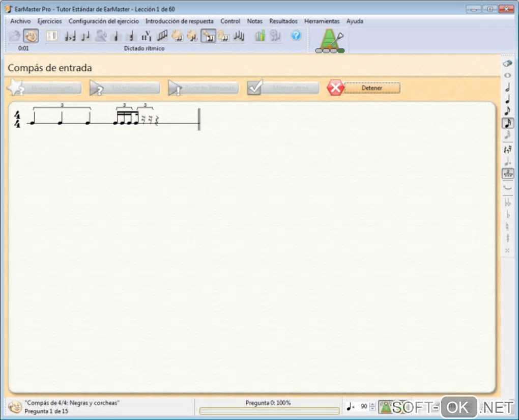
Task: Click the small metronome toggle in status bar
Action: coord(385,407)
